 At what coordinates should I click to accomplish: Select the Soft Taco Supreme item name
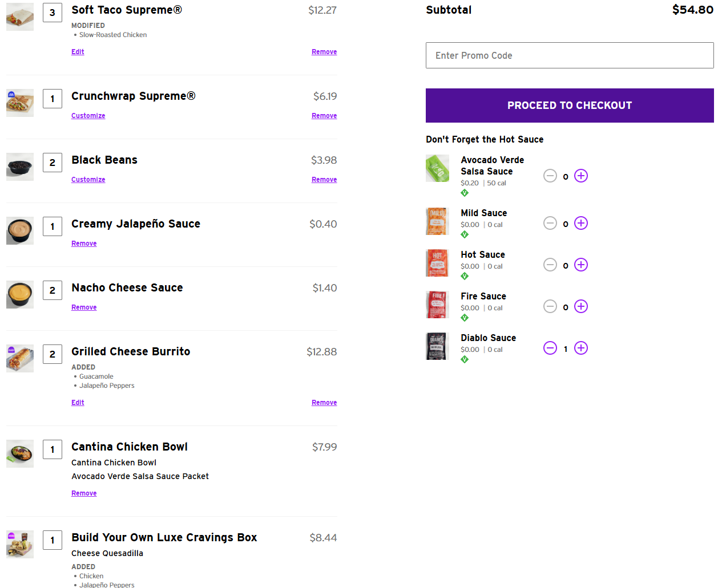[127, 10]
